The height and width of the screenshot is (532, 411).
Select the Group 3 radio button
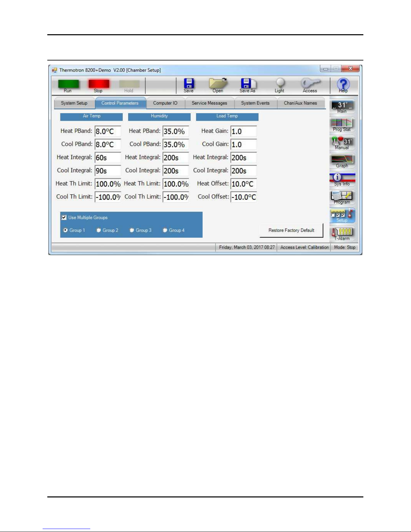[132, 230]
